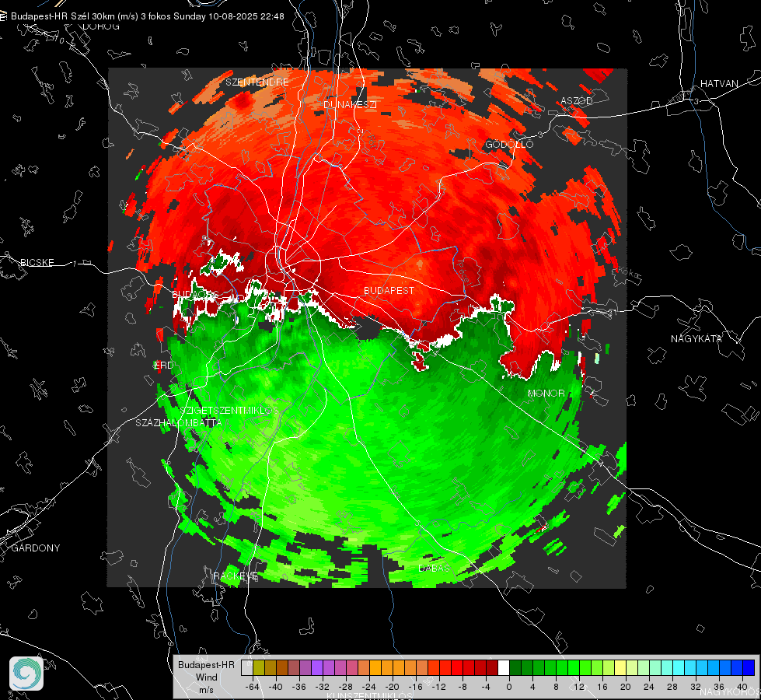761x700 pixels.
Task: Click the -64 tick label on the legend
Action: (x=253, y=687)
